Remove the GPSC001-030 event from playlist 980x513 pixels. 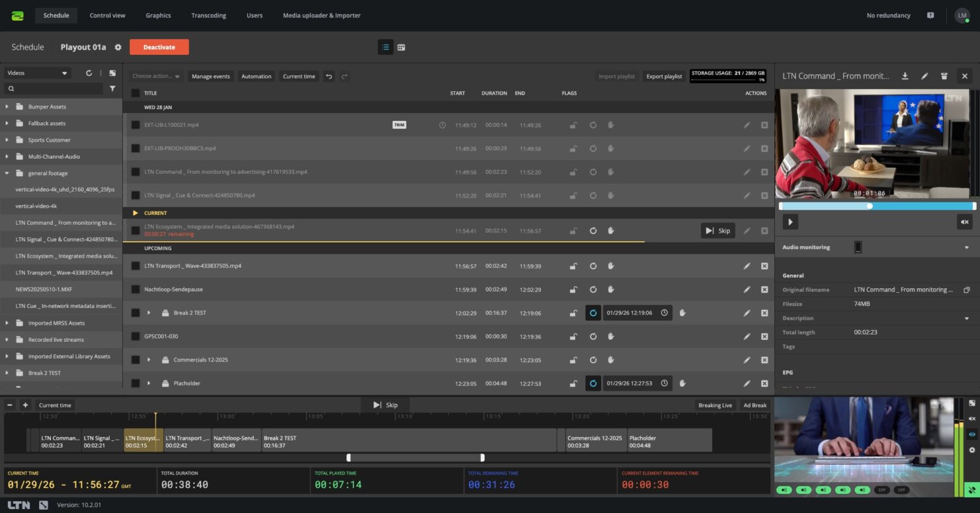pyautogui.click(x=764, y=337)
